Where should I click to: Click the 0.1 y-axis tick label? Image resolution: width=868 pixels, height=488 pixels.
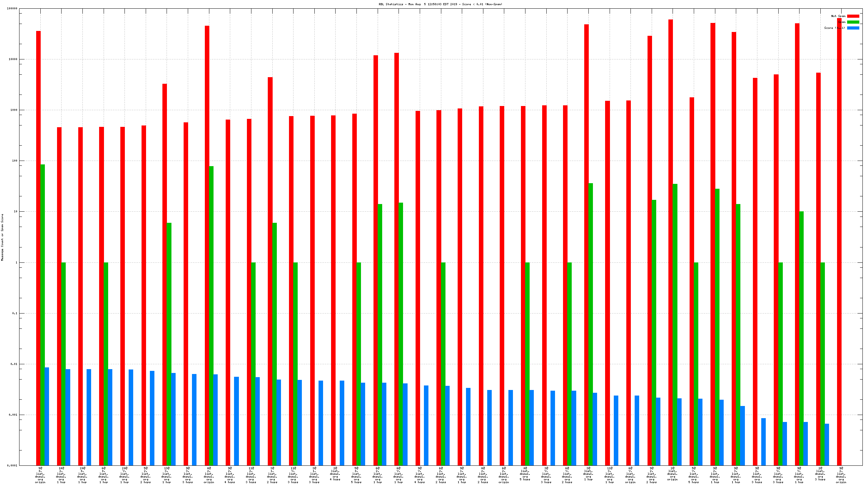point(15,314)
